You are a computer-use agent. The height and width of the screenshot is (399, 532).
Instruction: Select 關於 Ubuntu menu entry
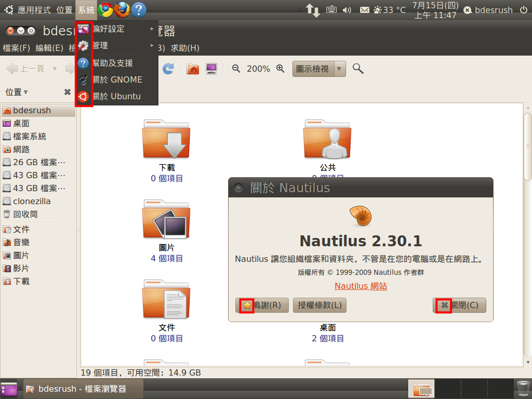click(x=117, y=96)
